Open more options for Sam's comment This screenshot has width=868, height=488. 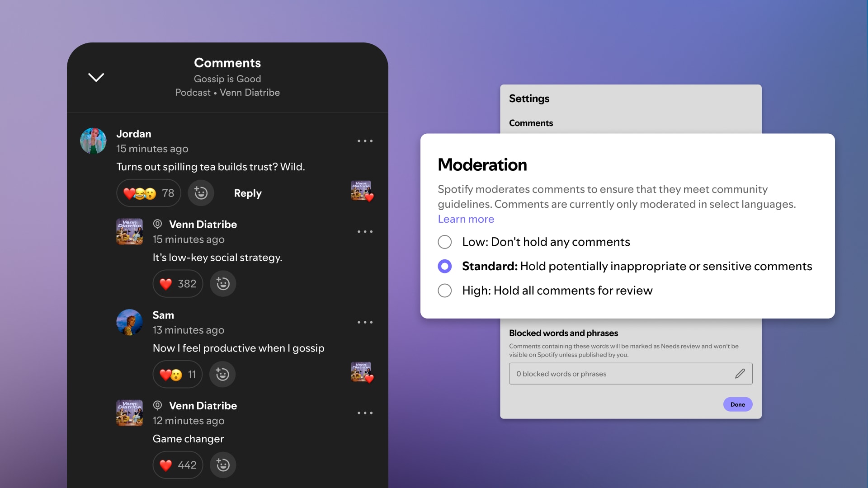pyautogui.click(x=365, y=322)
